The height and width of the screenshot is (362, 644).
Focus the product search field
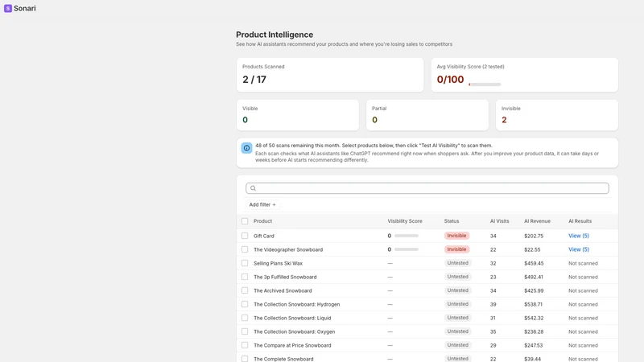(x=427, y=188)
